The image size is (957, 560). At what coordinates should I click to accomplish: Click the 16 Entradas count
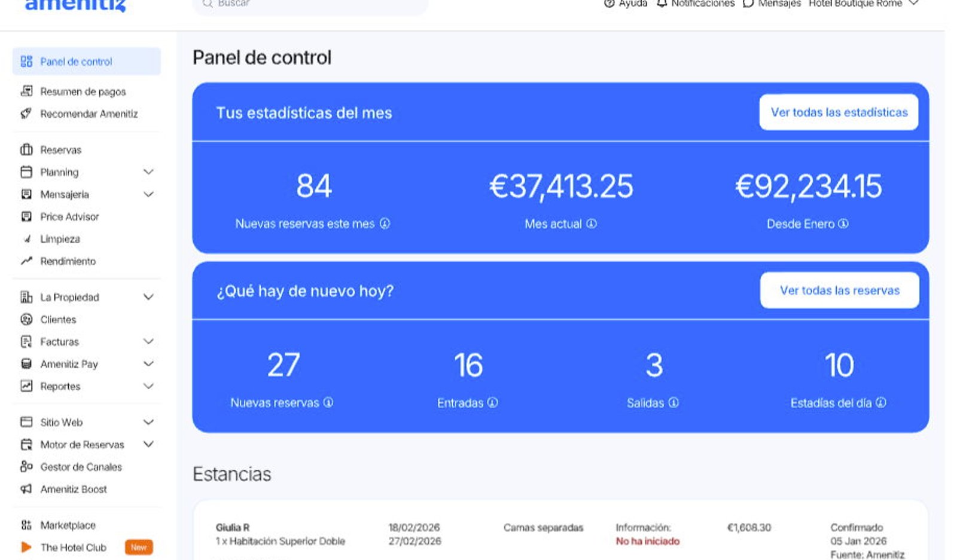[468, 365]
